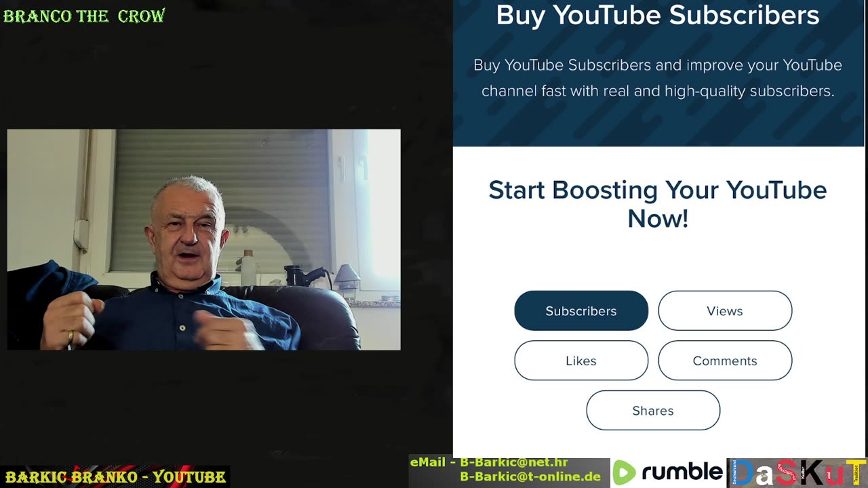Click the webcam video of the speaker
Screen dimensions: 868x488
(203, 239)
